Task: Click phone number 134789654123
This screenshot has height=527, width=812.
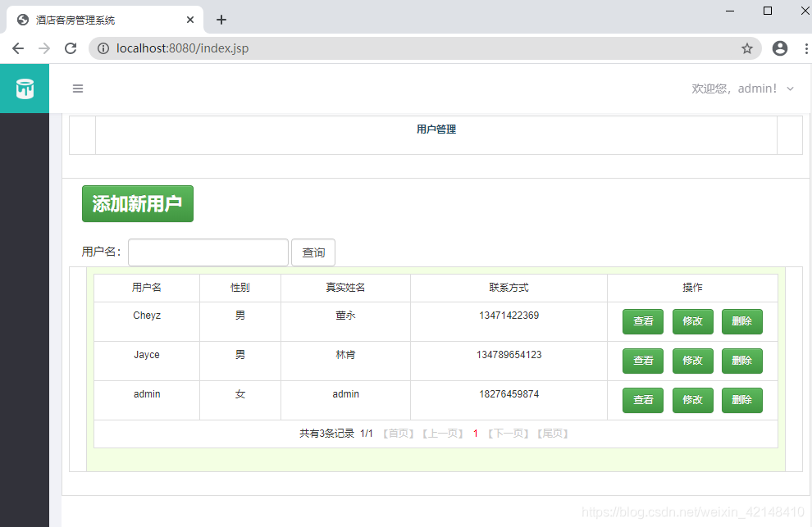Action: click(x=509, y=355)
